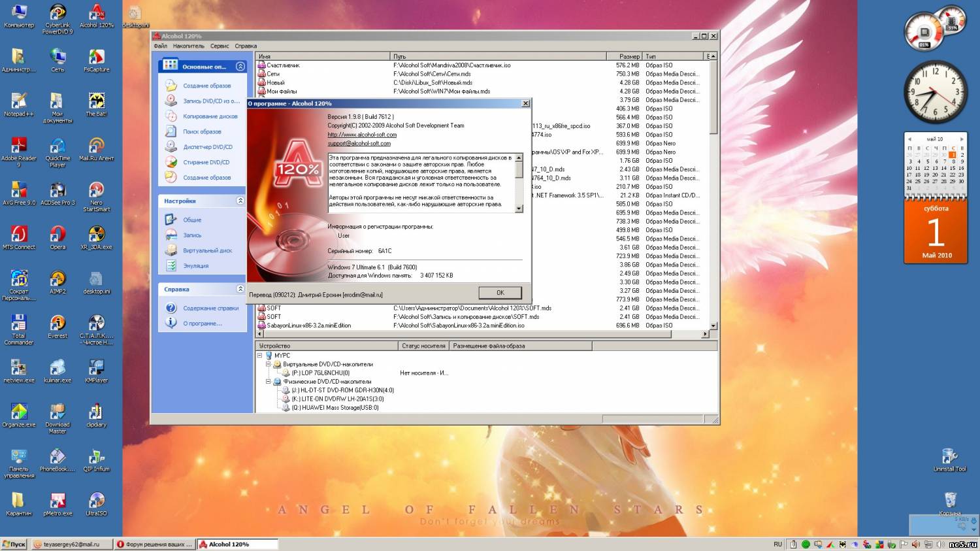Collapse the MYPC device tree root
The width and height of the screenshot is (980, 551).
point(259,356)
